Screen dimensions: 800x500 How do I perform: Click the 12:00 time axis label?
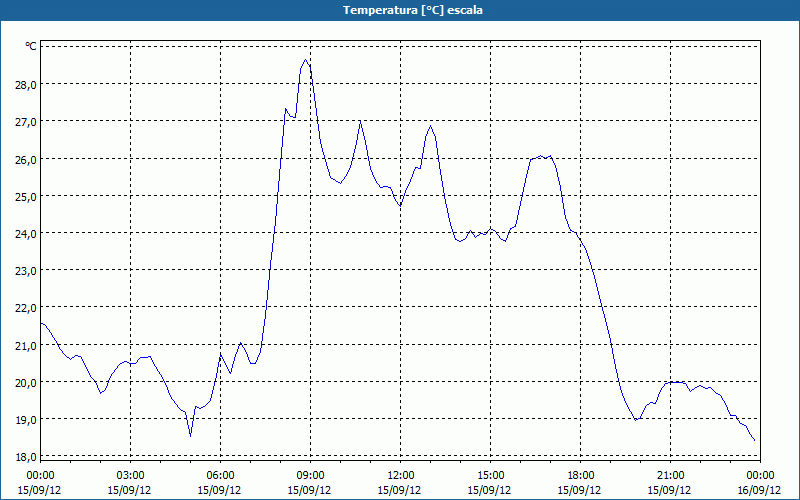401,476
